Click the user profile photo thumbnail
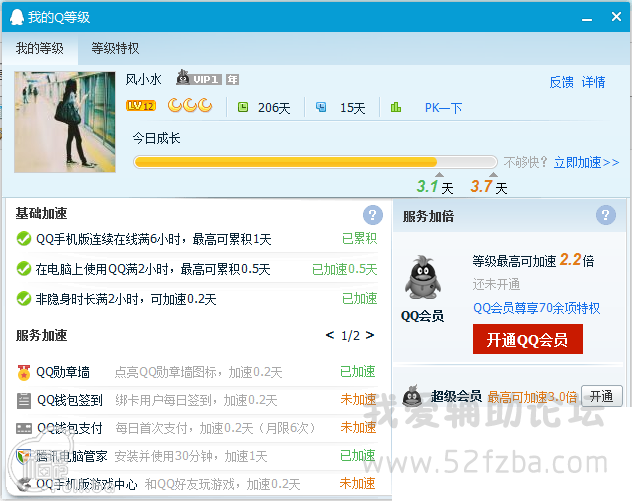 65,122
